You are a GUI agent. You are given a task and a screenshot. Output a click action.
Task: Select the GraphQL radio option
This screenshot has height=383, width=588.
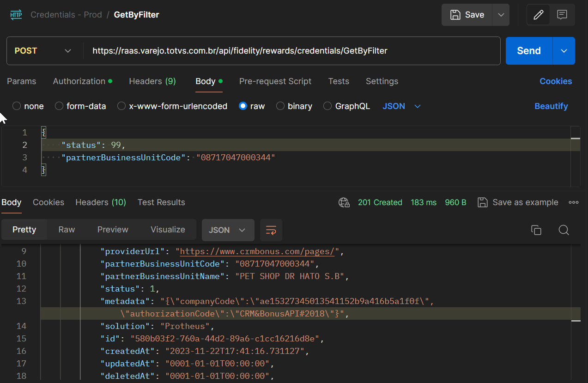click(x=327, y=106)
